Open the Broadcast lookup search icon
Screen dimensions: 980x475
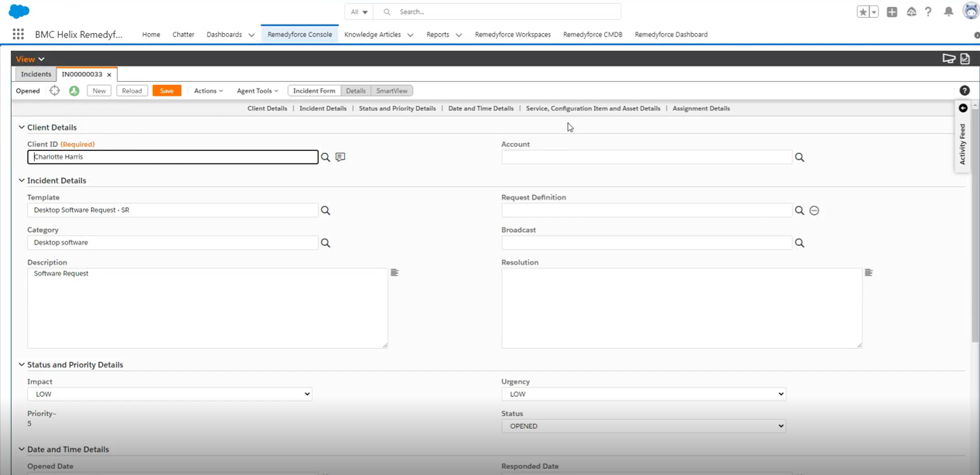(x=800, y=243)
